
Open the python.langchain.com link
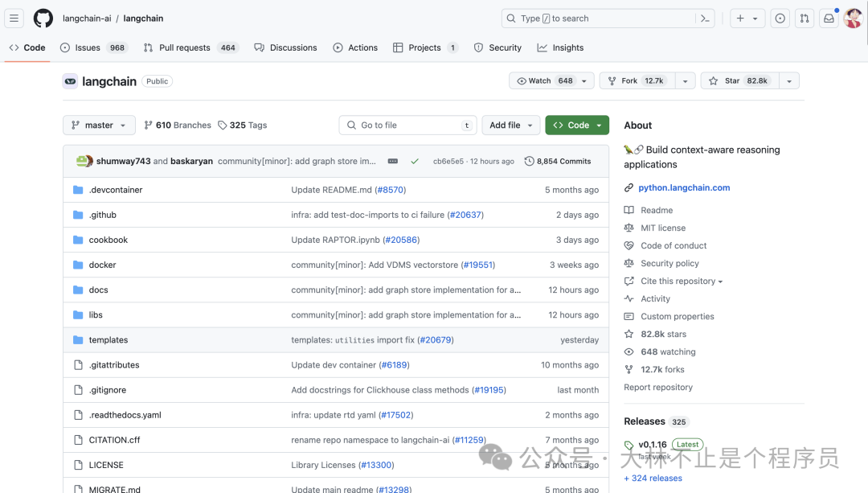pos(684,187)
